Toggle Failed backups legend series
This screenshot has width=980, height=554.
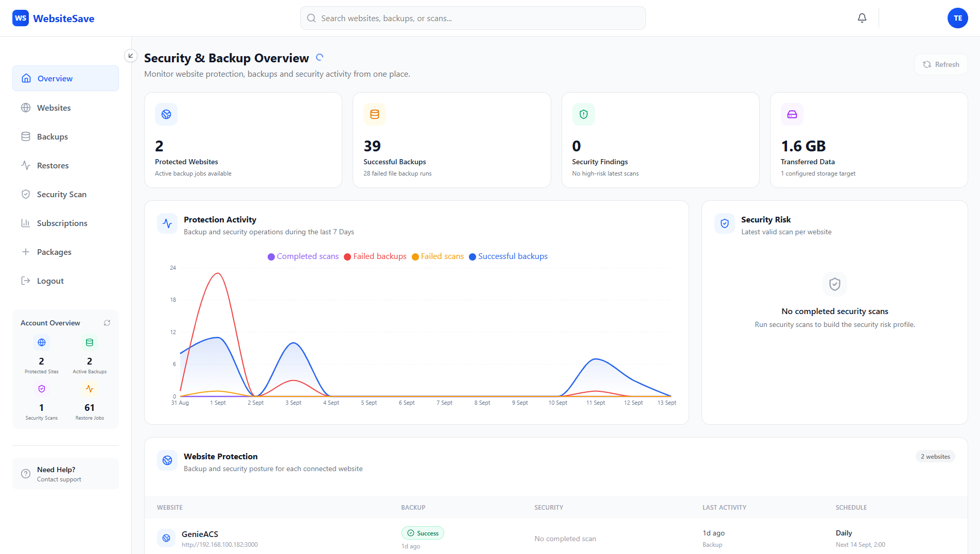375,256
